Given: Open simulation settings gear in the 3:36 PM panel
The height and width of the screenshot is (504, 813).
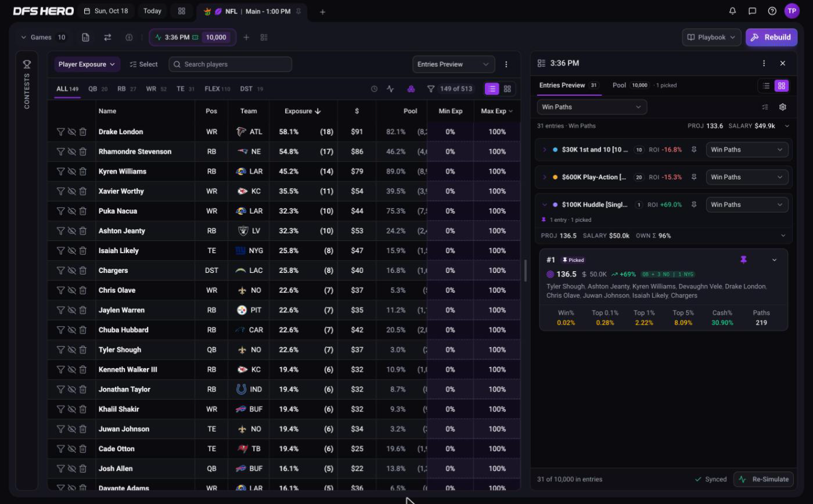Looking at the screenshot, I should point(783,107).
